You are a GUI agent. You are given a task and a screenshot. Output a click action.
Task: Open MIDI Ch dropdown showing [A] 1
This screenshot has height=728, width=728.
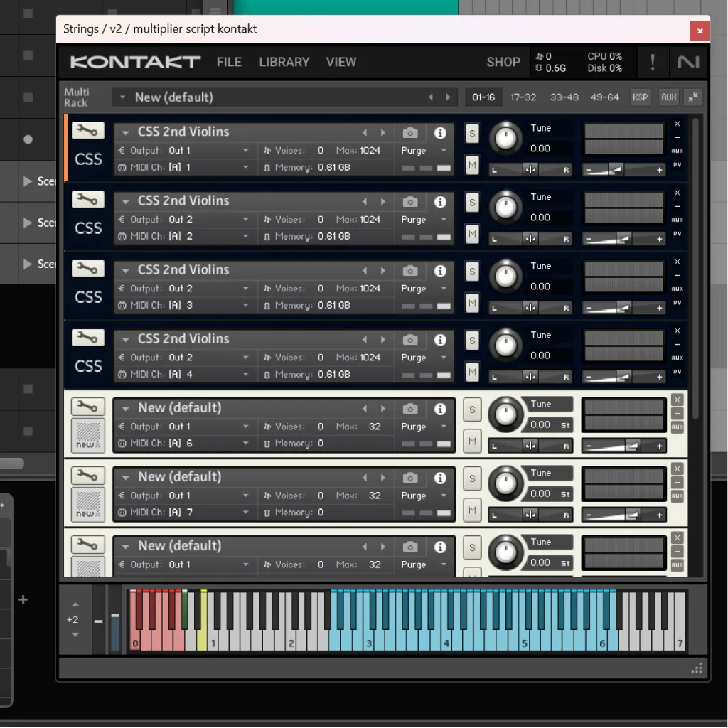tap(245, 167)
